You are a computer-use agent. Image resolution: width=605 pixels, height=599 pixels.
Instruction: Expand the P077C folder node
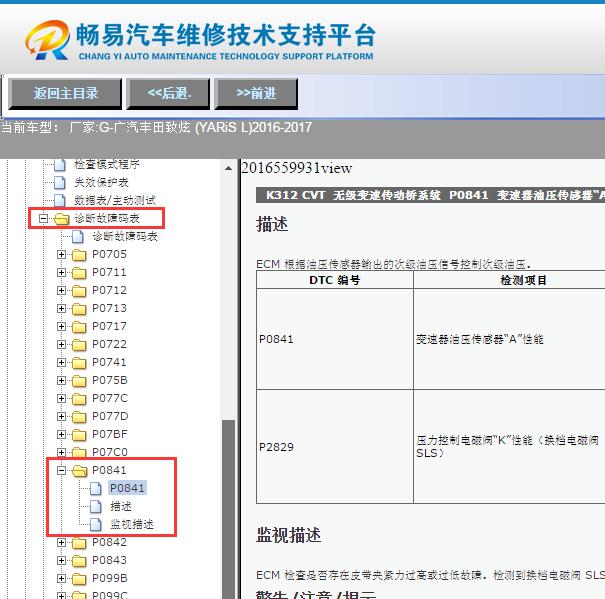point(61,398)
